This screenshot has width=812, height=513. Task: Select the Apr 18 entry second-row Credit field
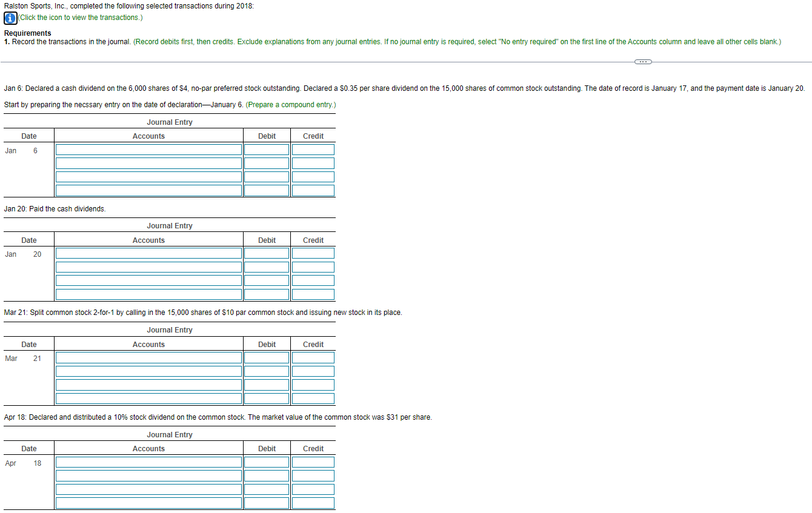[313, 476]
